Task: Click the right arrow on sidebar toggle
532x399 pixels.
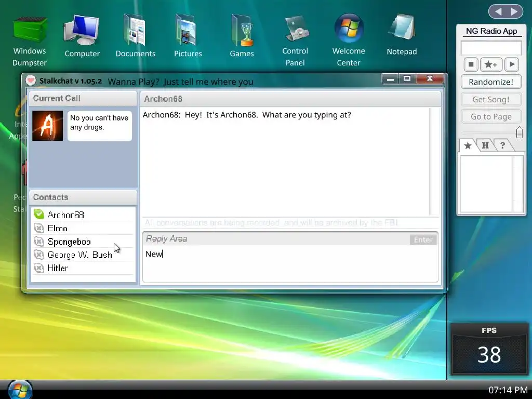Action: [x=515, y=12]
